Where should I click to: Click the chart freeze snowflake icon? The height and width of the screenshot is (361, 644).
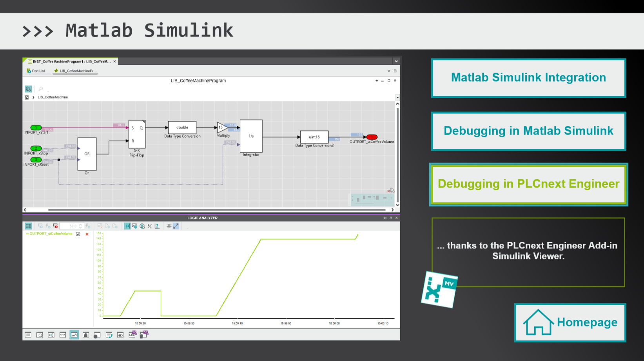[134, 226]
